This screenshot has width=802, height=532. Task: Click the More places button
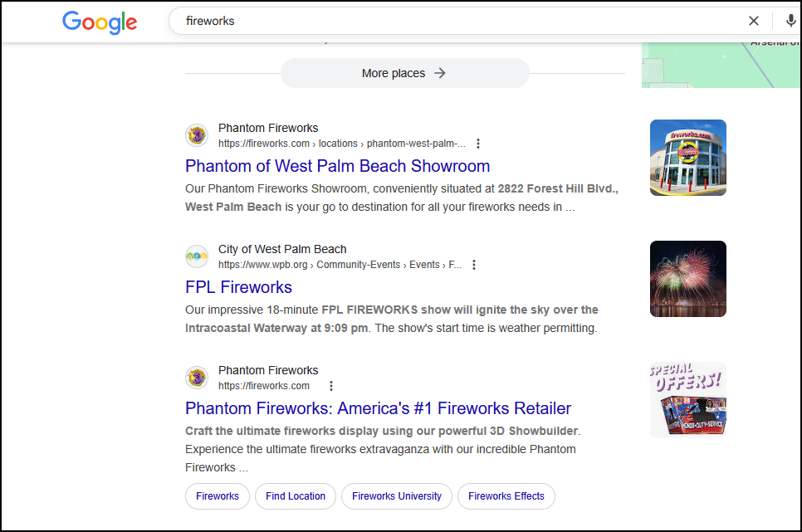click(404, 73)
